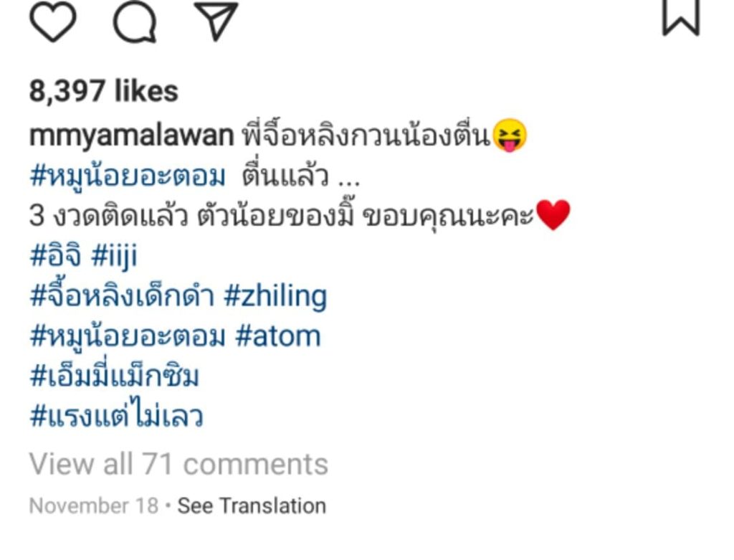Tap the tongue-out emoji in caption

pos(510,136)
